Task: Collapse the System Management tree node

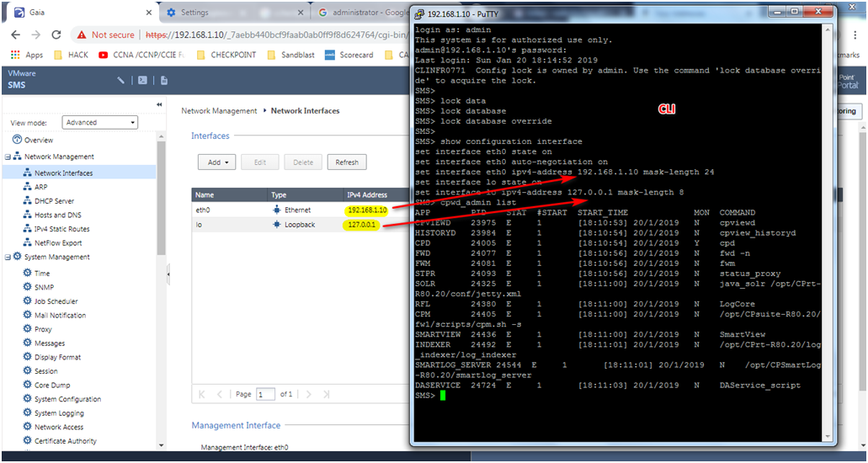Action: pyautogui.click(x=8, y=257)
